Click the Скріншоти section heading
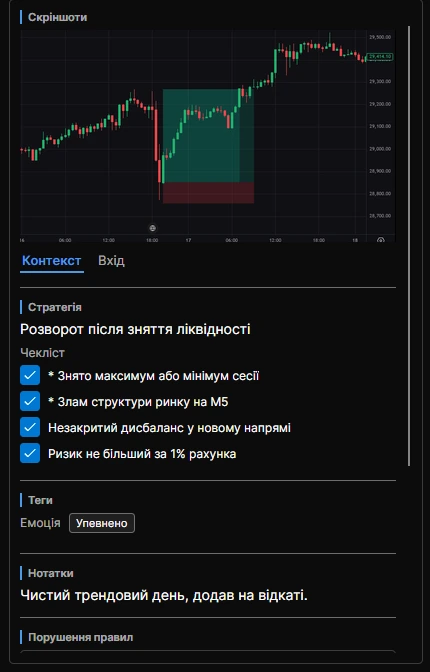Viewport: 430px width, 672px height. [57, 17]
